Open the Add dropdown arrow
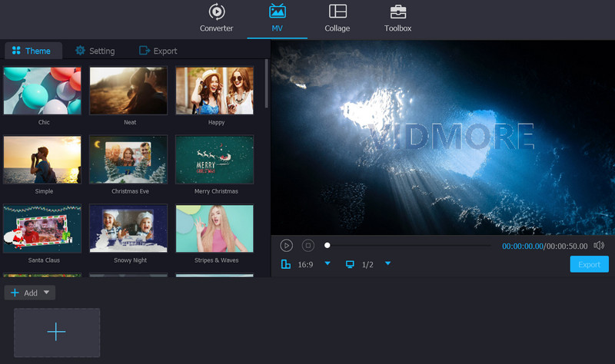 coord(46,293)
